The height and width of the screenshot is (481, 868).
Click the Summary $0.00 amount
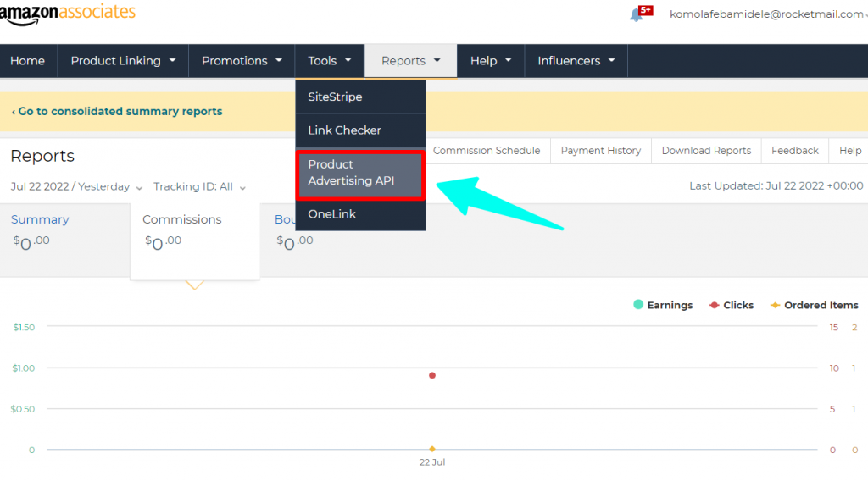31,242
